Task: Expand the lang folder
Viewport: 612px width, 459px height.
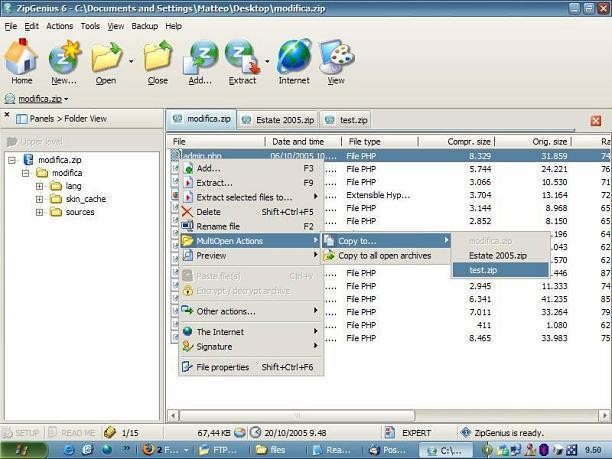Action: (39, 186)
